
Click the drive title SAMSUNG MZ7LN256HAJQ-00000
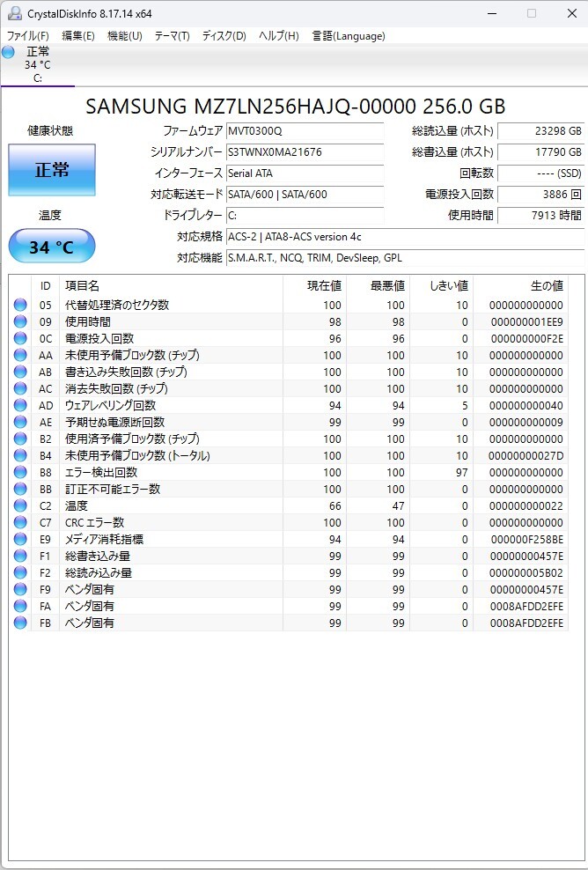[295, 106]
